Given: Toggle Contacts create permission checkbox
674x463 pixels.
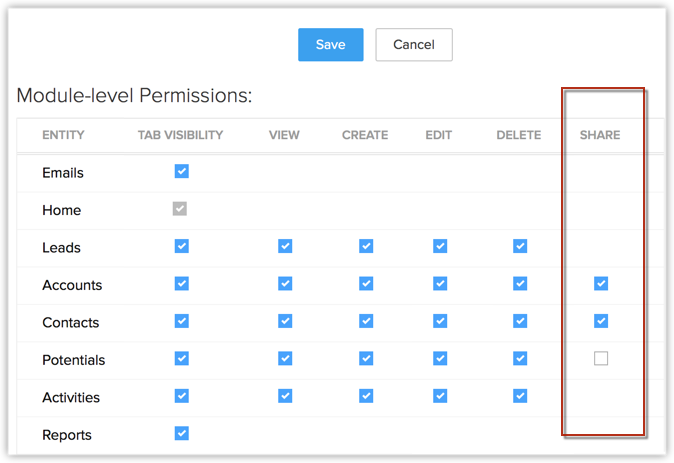Looking at the screenshot, I should [x=366, y=321].
